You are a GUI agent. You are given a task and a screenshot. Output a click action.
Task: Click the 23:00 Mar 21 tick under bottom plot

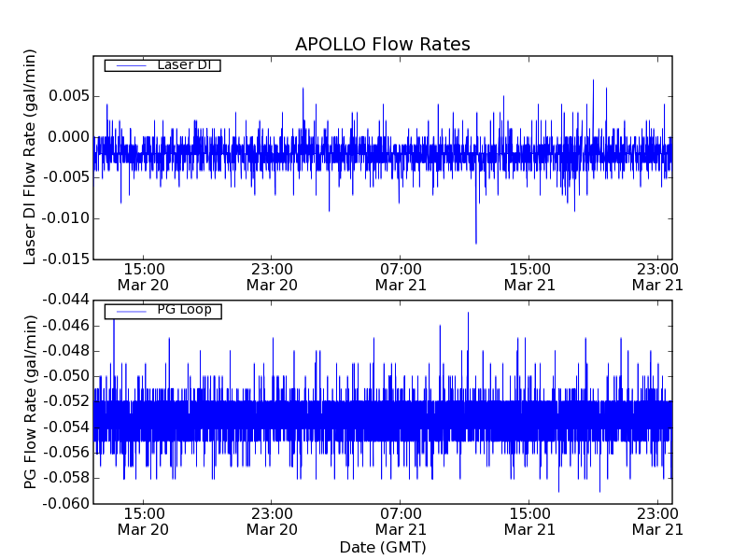(x=657, y=521)
